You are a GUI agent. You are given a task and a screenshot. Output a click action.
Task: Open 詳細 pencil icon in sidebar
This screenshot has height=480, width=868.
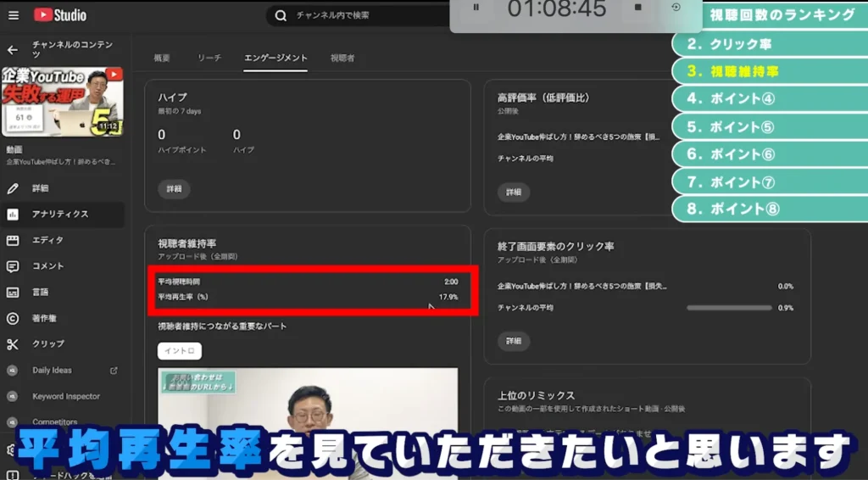pyautogui.click(x=13, y=188)
